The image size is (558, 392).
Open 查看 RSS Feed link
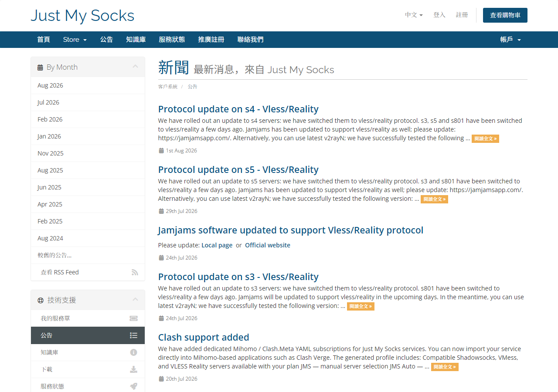click(x=88, y=272)
